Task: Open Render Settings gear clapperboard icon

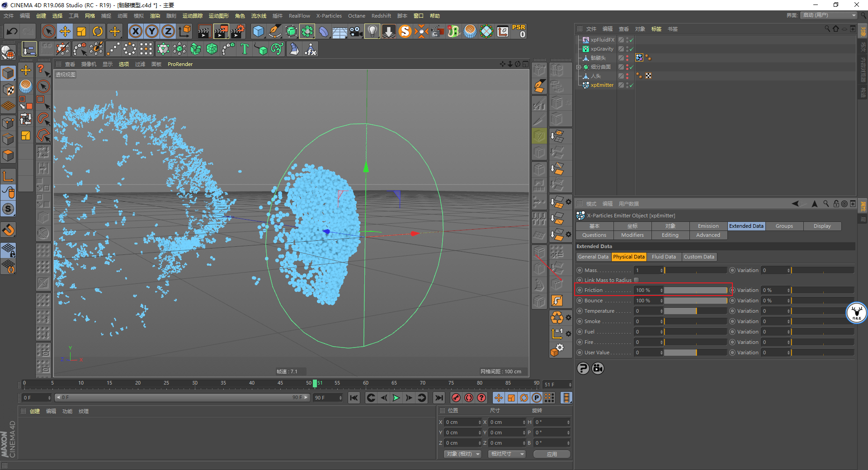Action: tap(238, 31)
